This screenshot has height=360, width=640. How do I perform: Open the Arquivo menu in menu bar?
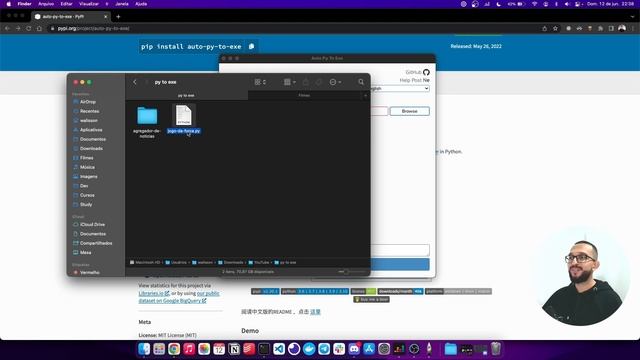(x=46, y=4)
